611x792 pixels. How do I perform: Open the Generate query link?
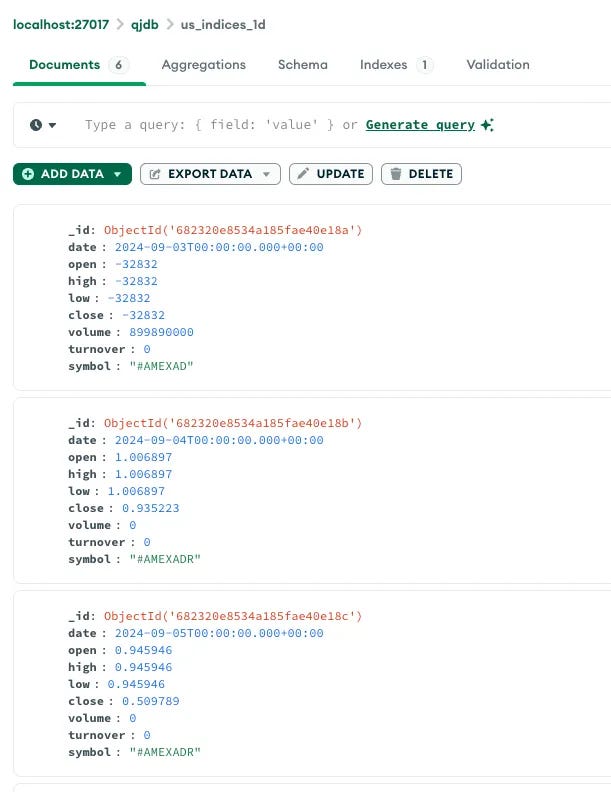pos(420,125)
